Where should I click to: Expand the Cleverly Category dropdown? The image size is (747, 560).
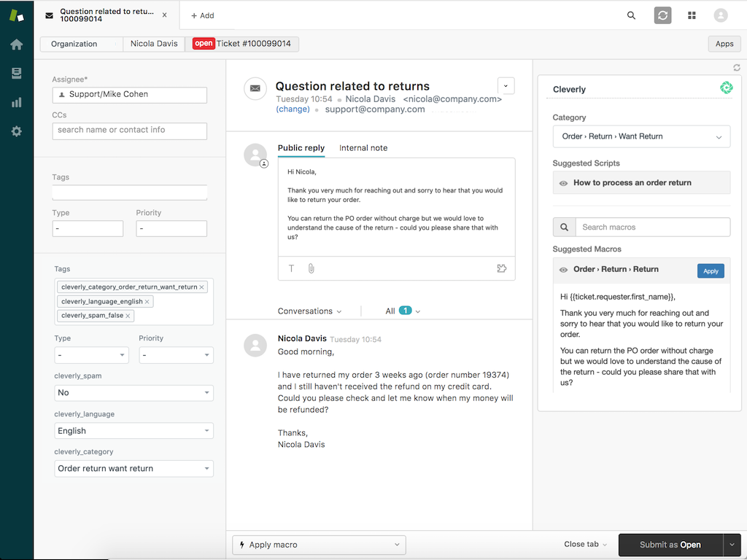(x=641, y=136)
